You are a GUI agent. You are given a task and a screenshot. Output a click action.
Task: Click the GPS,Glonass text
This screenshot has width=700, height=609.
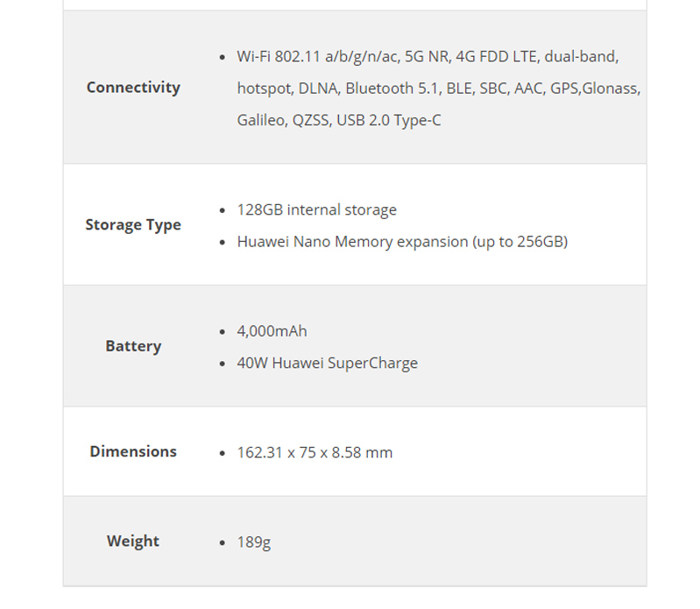(x=595, y=89)
